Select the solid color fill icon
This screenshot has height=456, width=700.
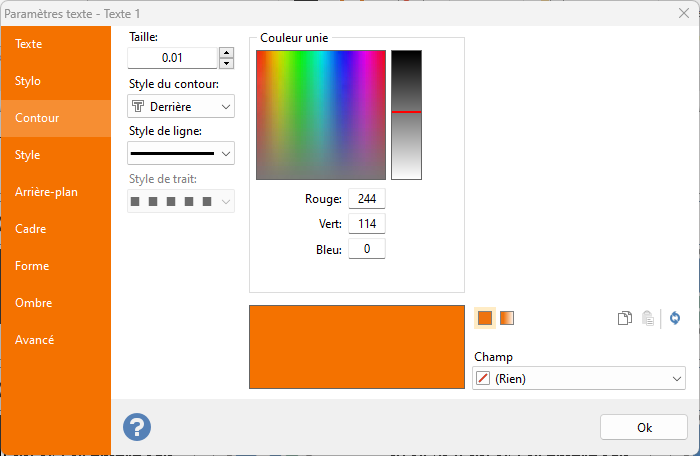coord(485,318)
